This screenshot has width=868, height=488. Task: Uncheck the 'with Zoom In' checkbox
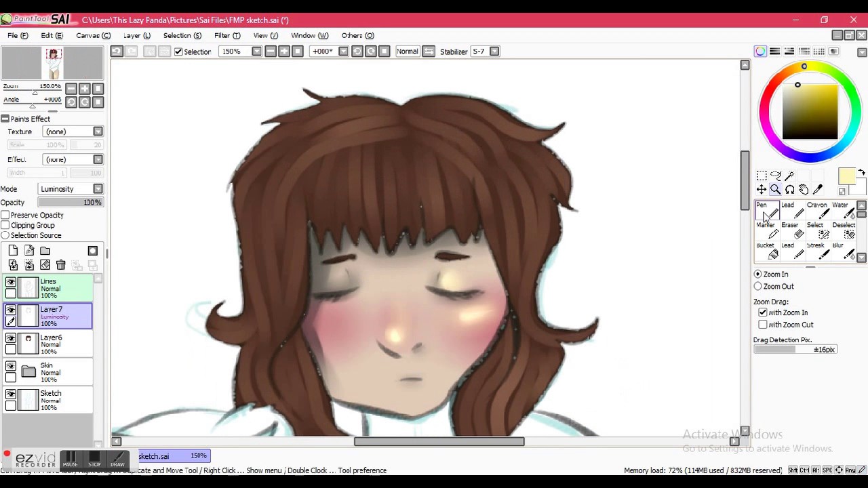click(x=763, y=312)
